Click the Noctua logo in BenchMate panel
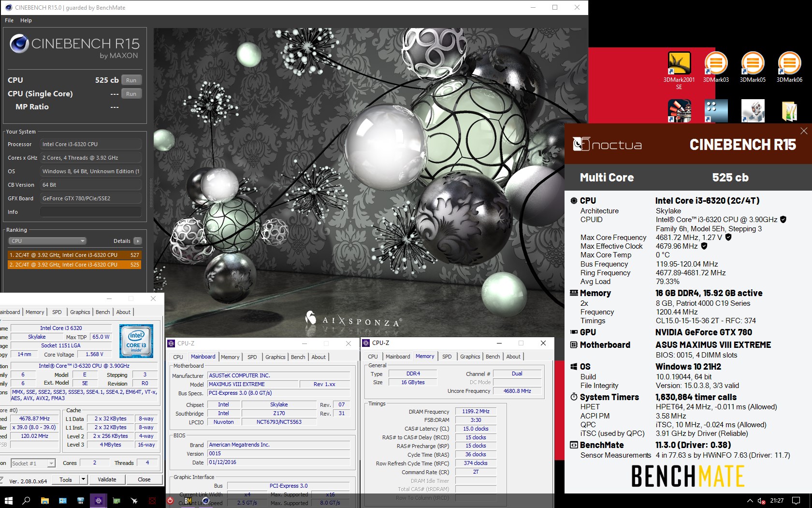The height and width of the screenshot is (508, 812). (607, 144)
